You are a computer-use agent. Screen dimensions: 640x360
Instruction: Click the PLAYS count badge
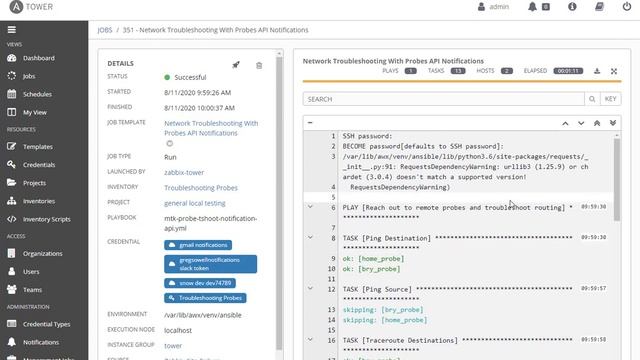(x=411, y=71)
